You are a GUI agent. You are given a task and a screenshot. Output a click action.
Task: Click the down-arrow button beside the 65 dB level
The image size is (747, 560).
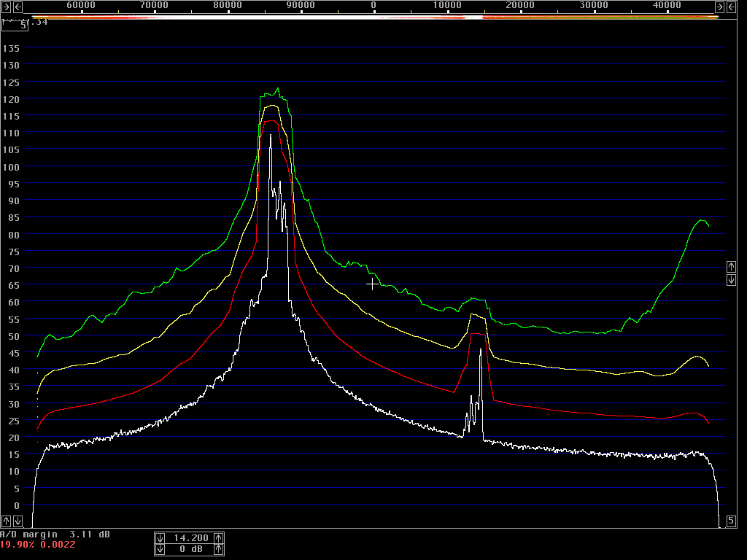pyautogui.click(x=731, y=279)
